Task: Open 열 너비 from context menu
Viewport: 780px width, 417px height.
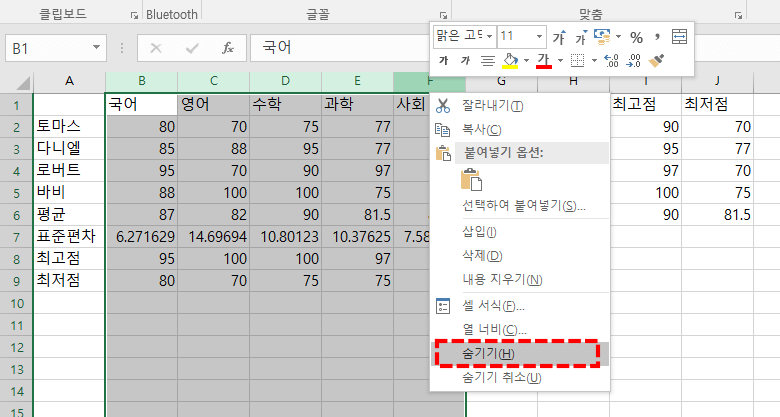Action: [520, 329]
